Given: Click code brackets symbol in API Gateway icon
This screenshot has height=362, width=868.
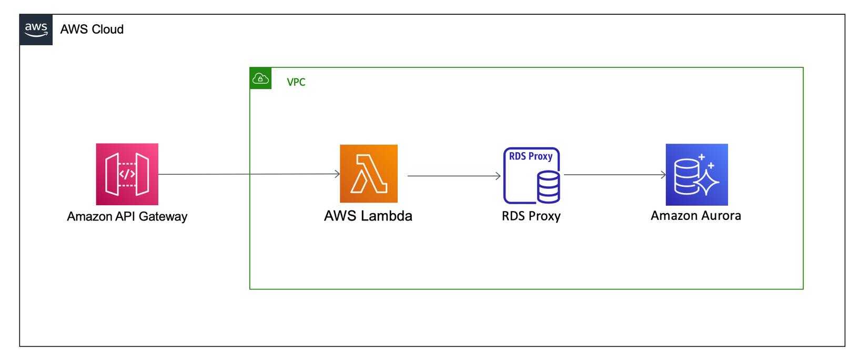Looking at the screenshot, I should tap(127, 174).
